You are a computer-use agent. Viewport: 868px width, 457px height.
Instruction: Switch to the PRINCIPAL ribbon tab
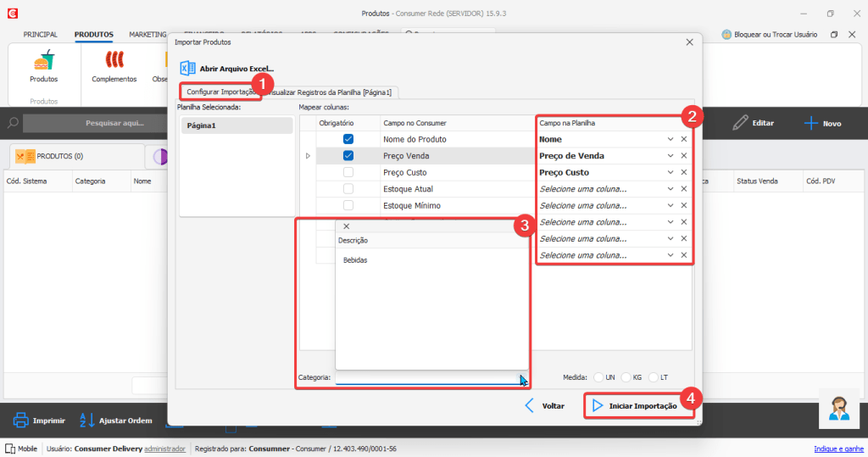pos(41,35)
